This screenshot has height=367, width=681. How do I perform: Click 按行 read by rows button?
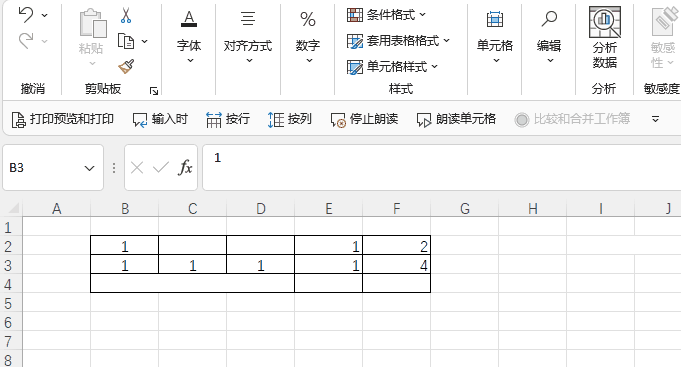tap(228, 119)
